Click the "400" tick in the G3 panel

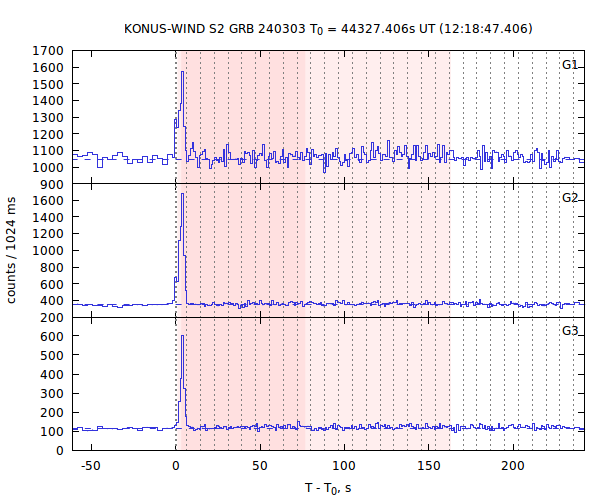(x=52, y=375)
